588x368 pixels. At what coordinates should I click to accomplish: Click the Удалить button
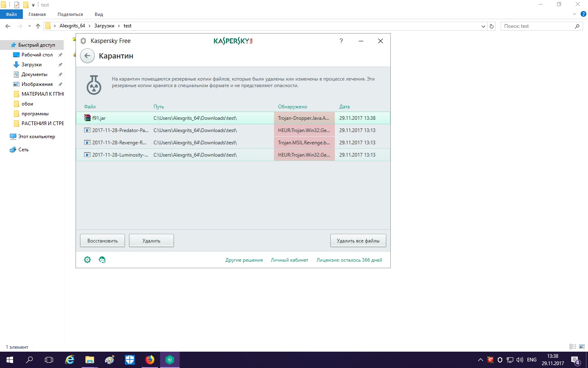[x=151, y=241]
